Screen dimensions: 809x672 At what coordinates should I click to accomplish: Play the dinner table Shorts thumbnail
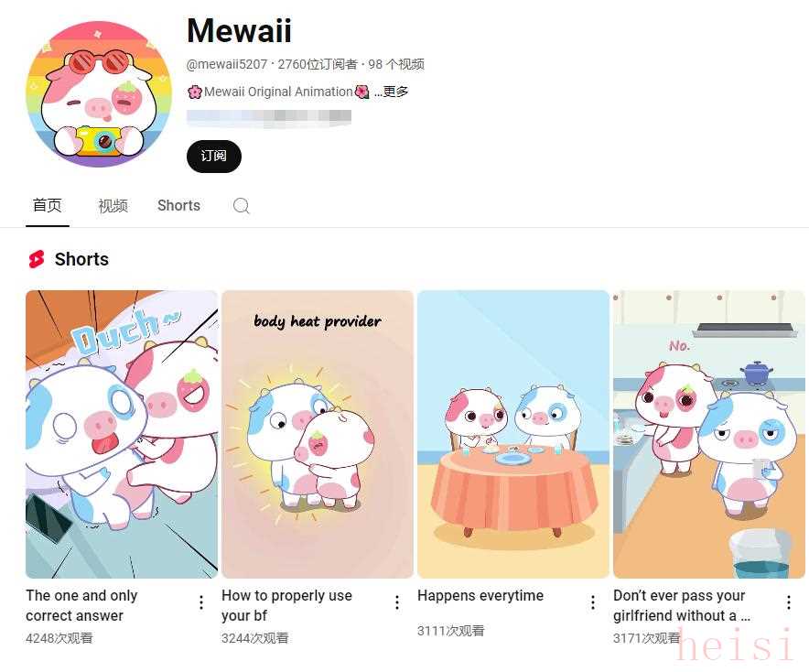click(513, 434)
